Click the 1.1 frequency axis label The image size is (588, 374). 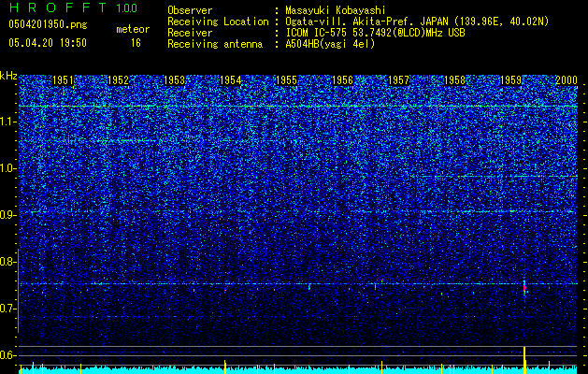(7, 122)
